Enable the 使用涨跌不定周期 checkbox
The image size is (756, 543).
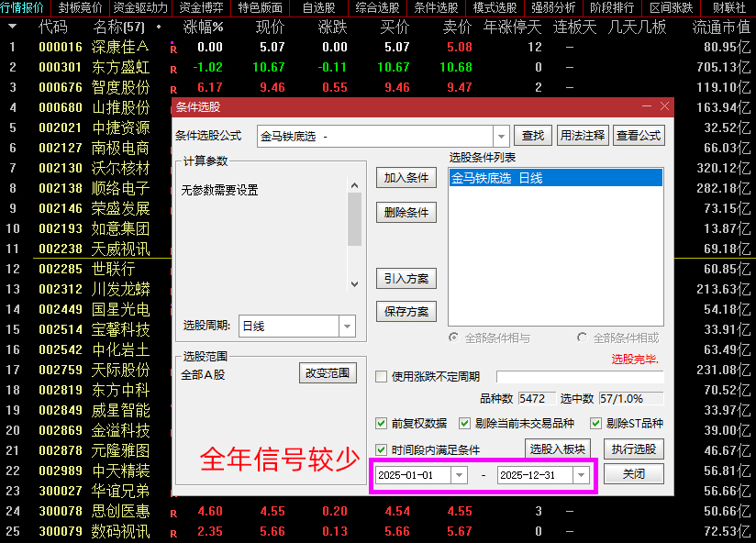pyautogui.click(x=381, y=374)
